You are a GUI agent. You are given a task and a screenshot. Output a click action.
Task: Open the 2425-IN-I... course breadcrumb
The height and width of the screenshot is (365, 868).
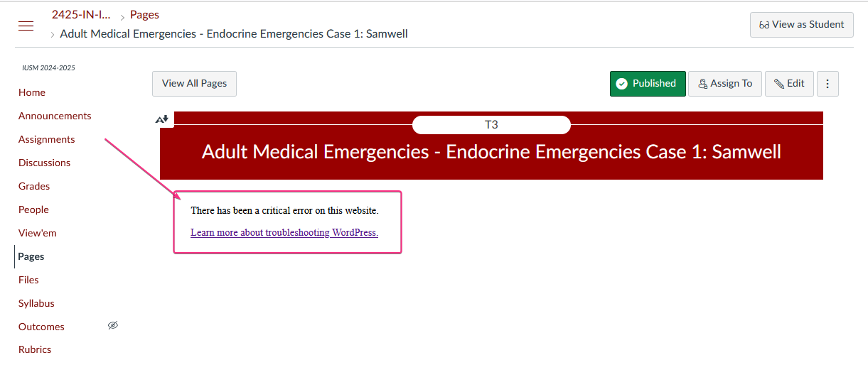[81, 15]
